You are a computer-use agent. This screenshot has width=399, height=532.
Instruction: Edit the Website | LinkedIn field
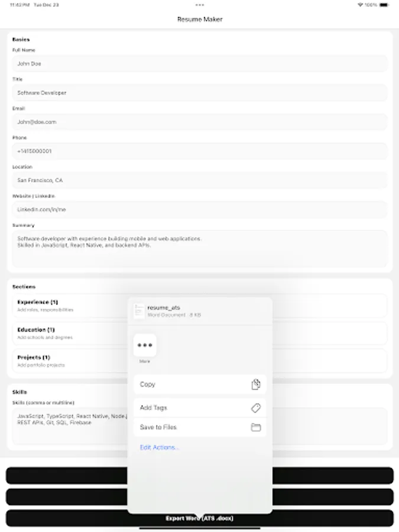[200, 209]
